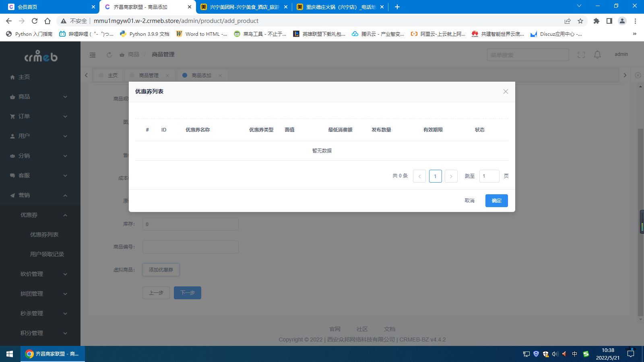Click the crmeb logo
The image size is (644, 362).
coord(41,56)
